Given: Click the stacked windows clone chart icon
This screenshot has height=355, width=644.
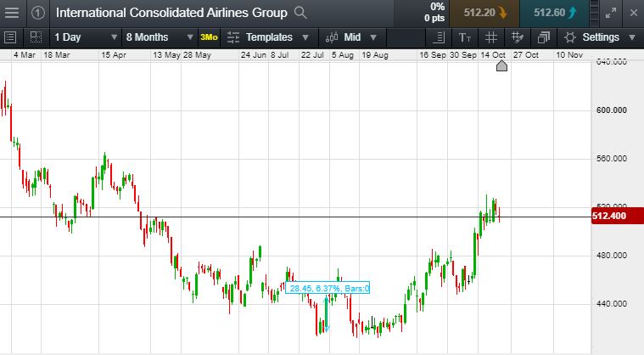Looking at the screenshot, I should tap(543, 37).
